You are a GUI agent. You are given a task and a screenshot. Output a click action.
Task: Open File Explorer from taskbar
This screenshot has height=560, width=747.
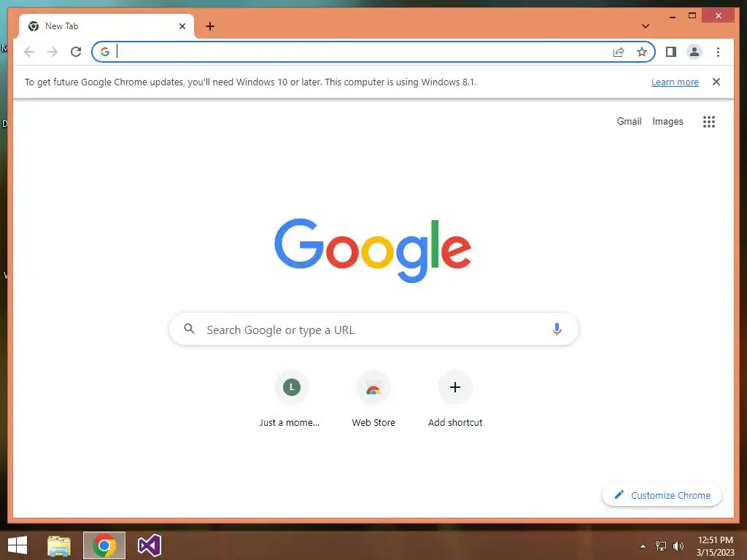click(x=59, y=545)
